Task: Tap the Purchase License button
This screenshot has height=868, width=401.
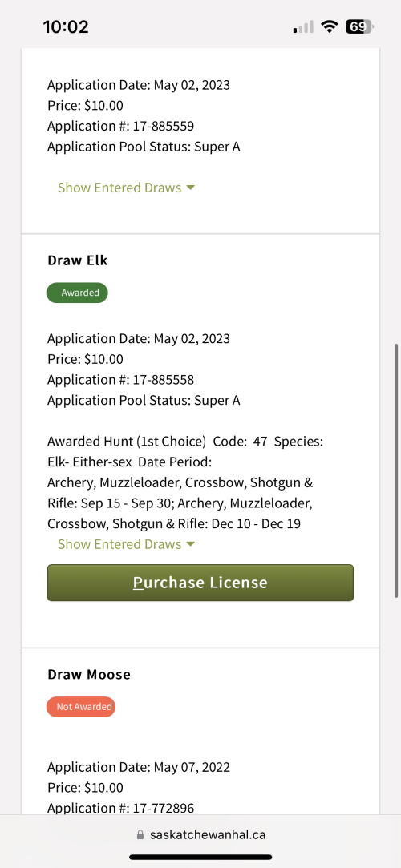Action: point(200,583)
